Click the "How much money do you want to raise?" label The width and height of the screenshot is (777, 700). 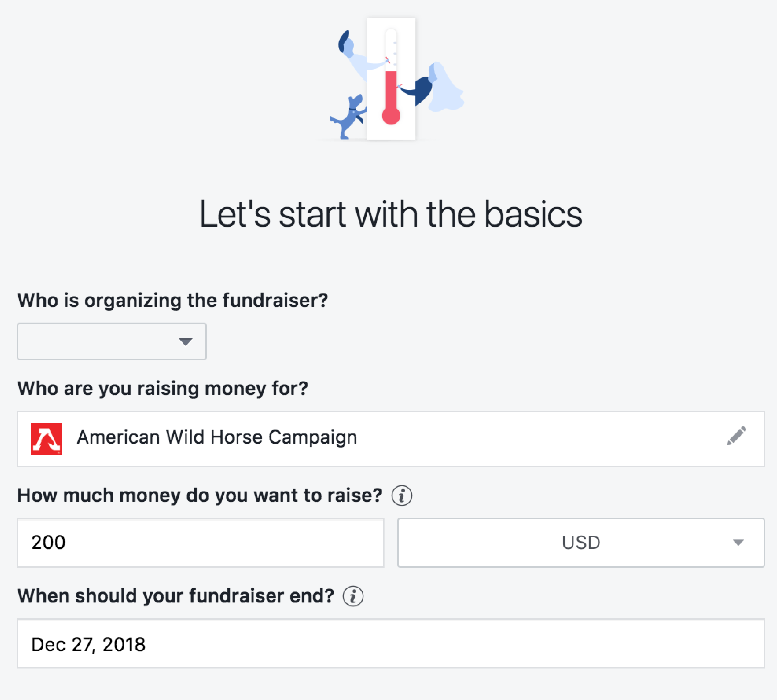[x=200, y=495]
